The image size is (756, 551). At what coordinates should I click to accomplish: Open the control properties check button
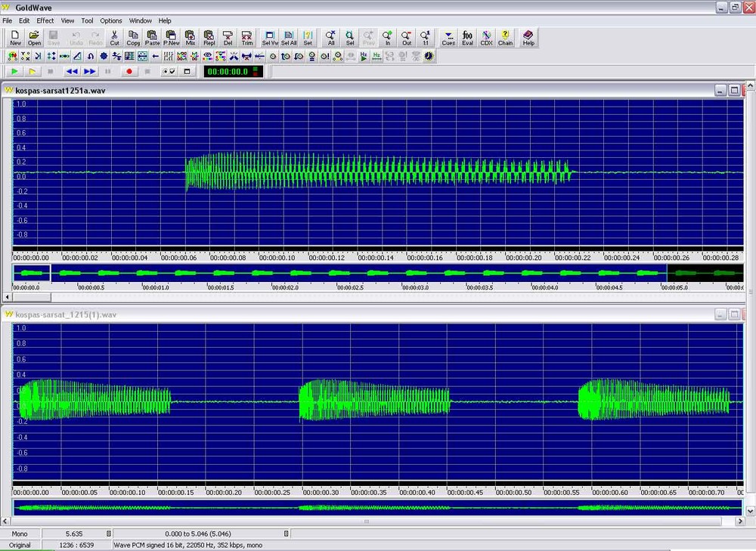[169, 71]
